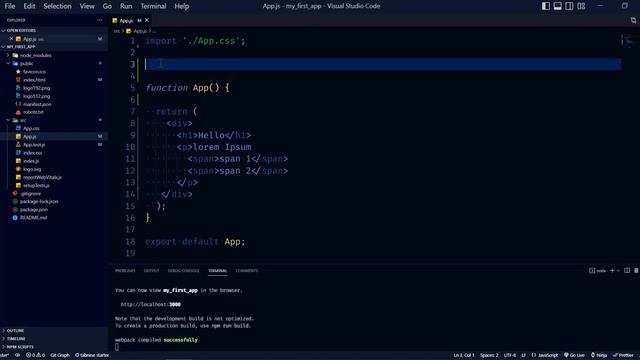Open logo.svg file
This screenshot has height=360, width=640.
click(31, 169)
